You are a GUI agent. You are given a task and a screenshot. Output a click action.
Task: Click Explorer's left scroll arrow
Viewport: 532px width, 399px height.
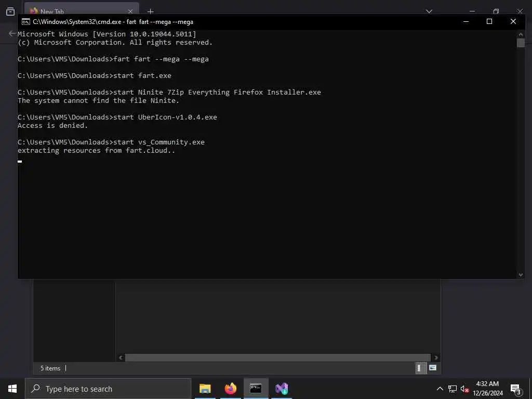[121, 357]
